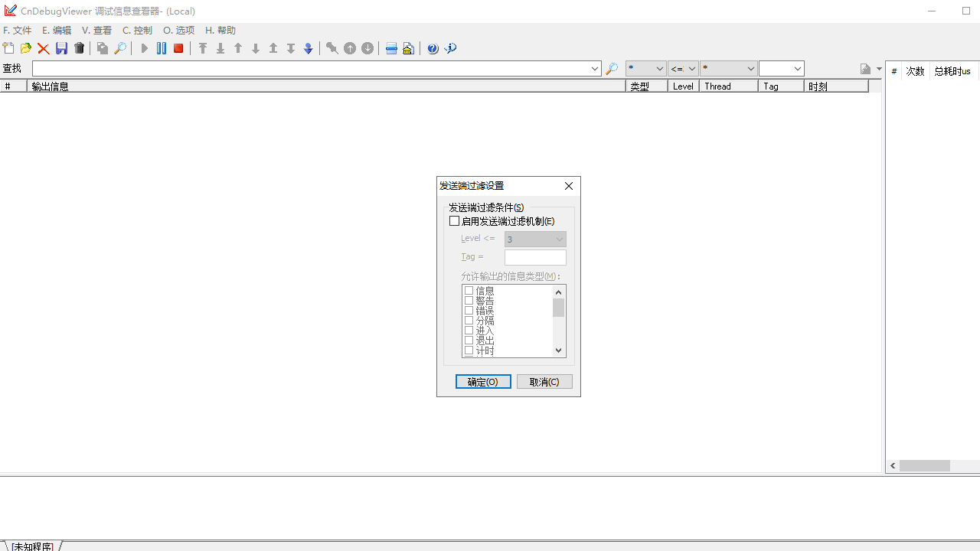Open the O. 选项 menu

[178, 31]
